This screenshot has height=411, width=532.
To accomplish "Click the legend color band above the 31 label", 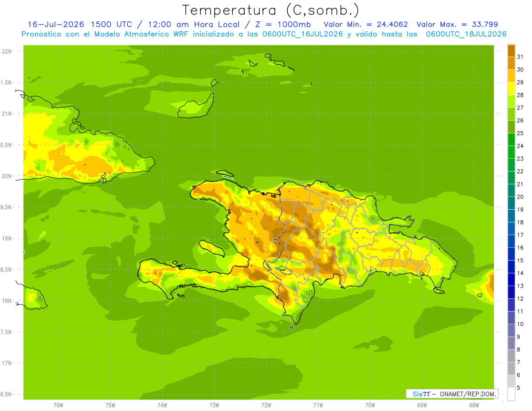I will [511, 51].
